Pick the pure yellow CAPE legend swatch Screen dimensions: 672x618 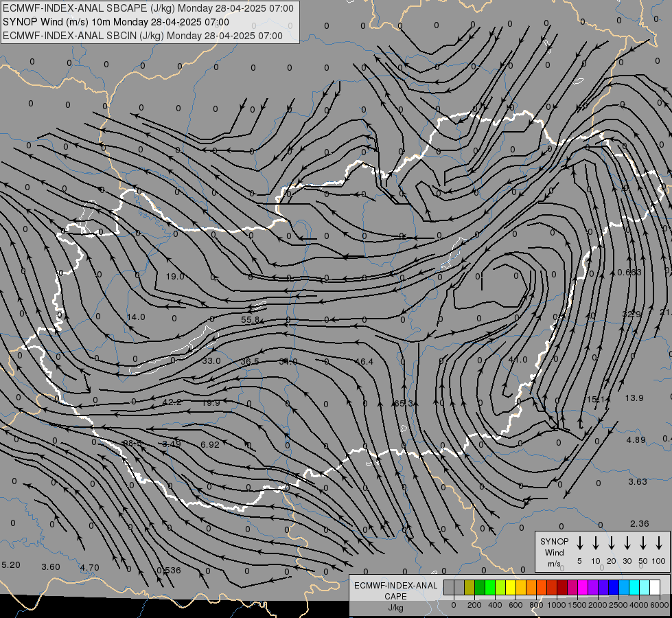tap(511, 587)
